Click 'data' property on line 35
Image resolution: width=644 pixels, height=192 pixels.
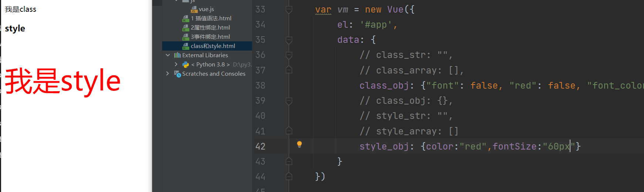(x=348, y=40)
